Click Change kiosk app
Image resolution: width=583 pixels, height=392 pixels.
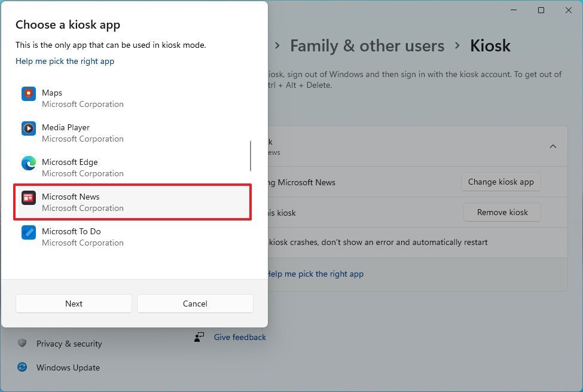(500, 182)
